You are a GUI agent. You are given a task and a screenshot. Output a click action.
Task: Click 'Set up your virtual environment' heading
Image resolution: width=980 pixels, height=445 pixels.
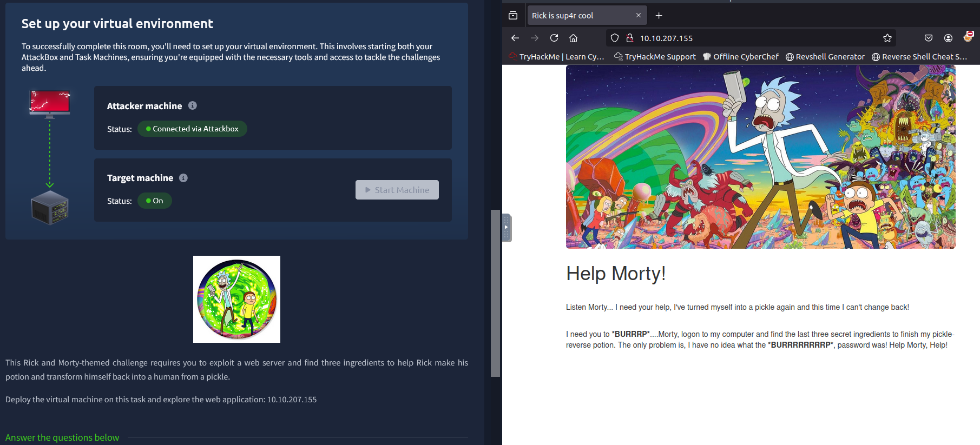[117, 24]
